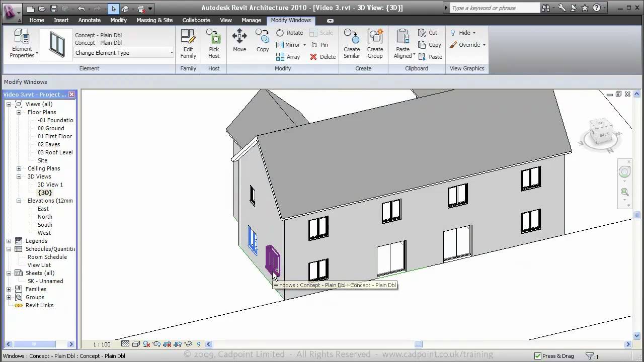Expand the Families tree node

coord(9,289)
